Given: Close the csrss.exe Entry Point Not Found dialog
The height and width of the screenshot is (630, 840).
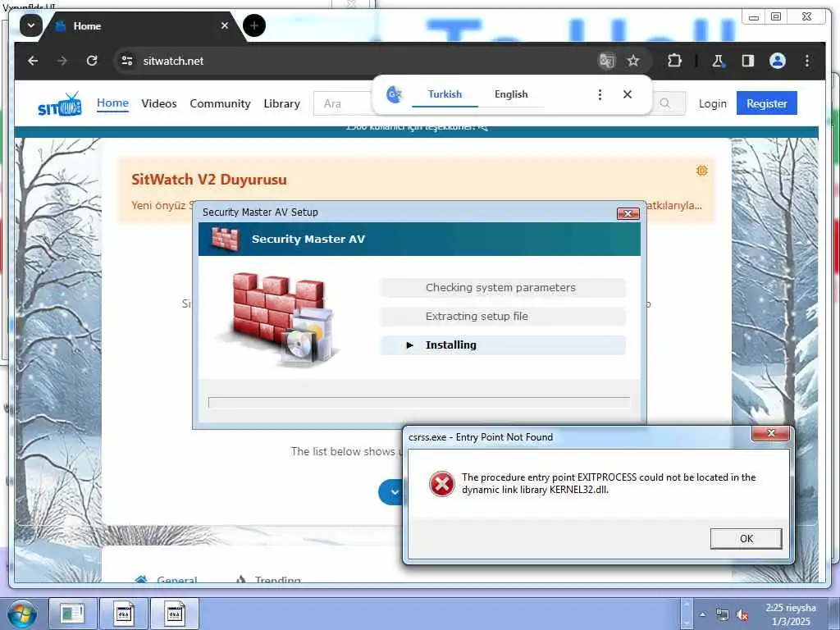Looking at the screenshot, I should pos(770,433).
